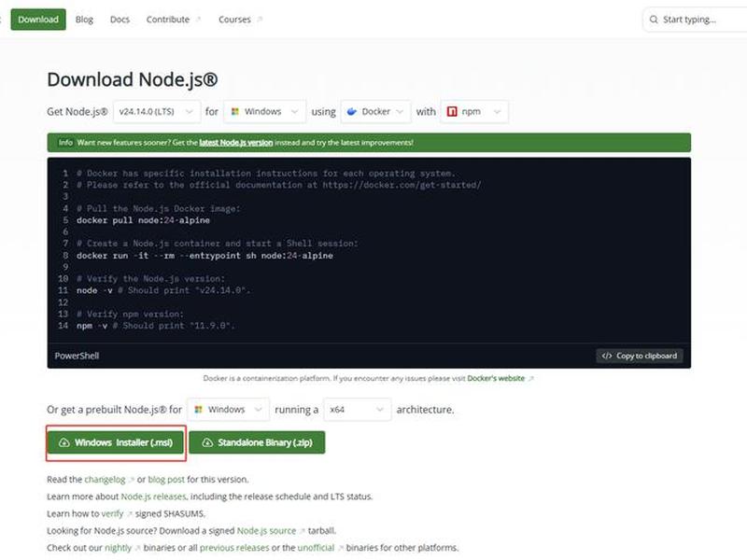Click cloud download icon on Standalone Binary button

coord(207,442)
